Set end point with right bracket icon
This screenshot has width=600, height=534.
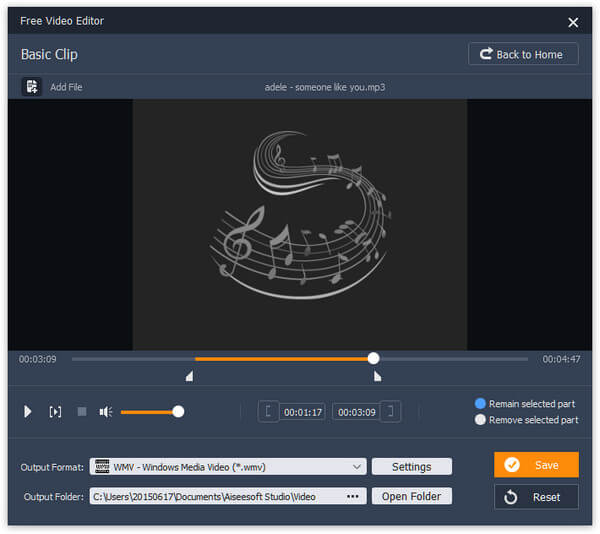tap(390, 412)
